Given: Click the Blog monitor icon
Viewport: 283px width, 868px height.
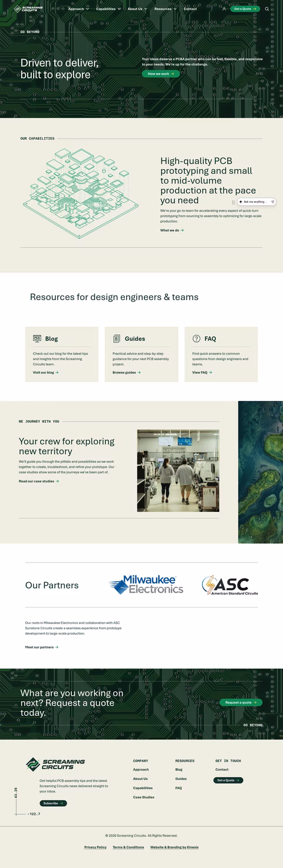Looking at the screenshot, I should pyautogui.click(x=37, y=338).
